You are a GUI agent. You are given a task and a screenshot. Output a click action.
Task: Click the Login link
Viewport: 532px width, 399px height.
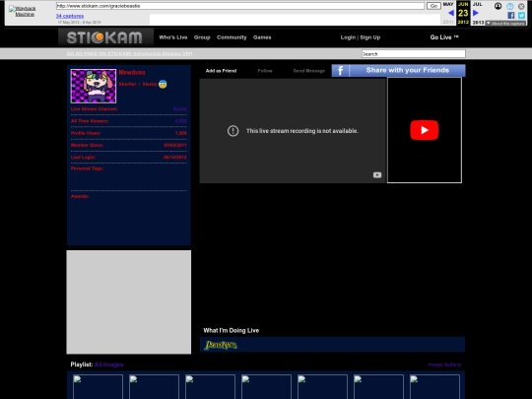348,37
